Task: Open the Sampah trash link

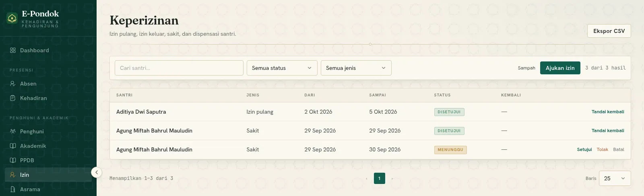Action: (526, 68)
